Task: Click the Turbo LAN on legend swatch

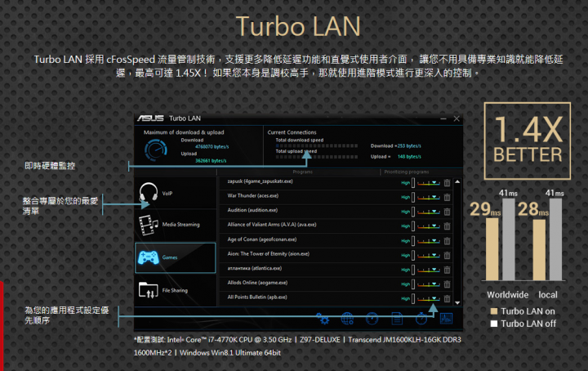Action: 494,311
